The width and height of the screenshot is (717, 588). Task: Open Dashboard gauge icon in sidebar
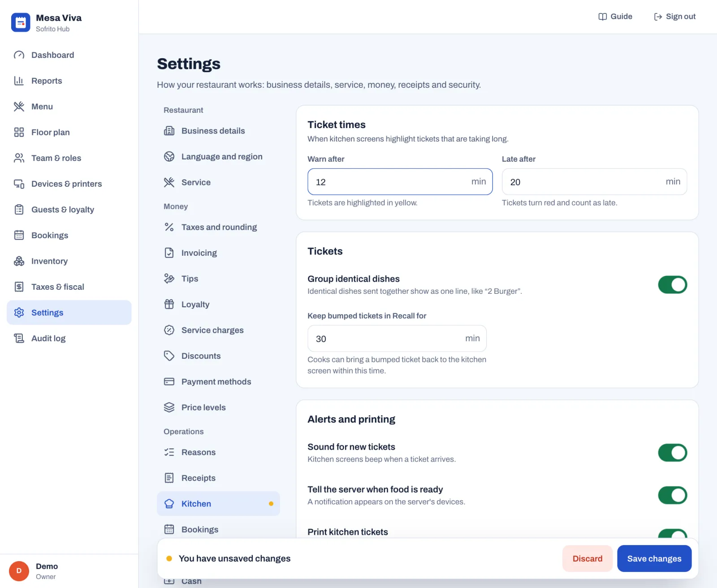click(19, 55)
